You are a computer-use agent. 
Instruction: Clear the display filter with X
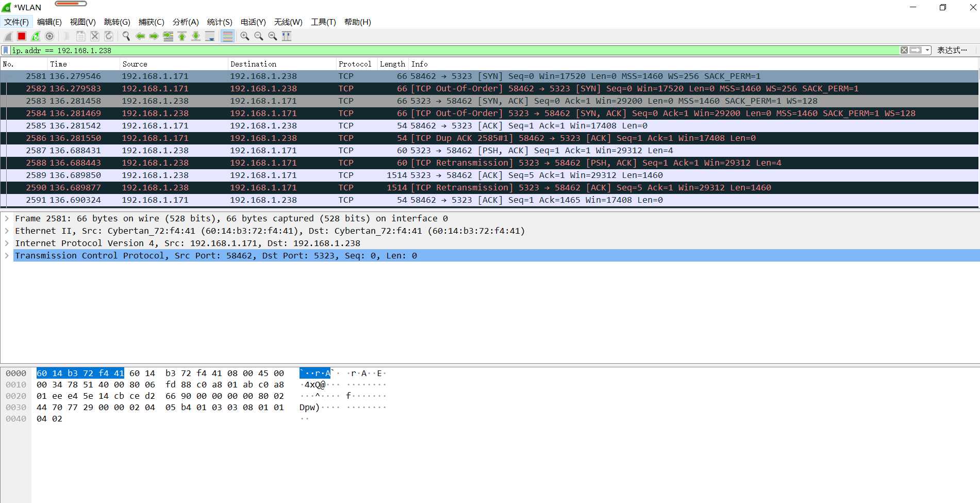(904, 51)
